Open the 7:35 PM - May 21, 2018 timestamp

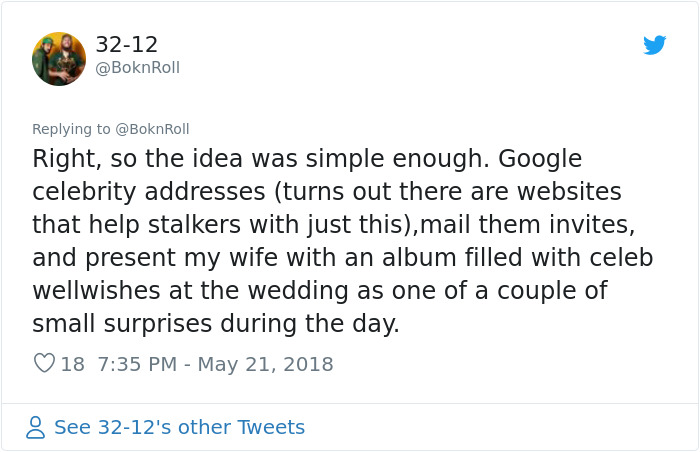(x=215, y=364)
